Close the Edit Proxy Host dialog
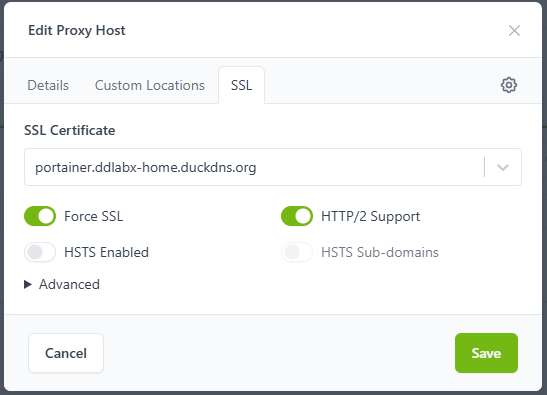This screenshot has height=395, width=547. coord(514,31)
